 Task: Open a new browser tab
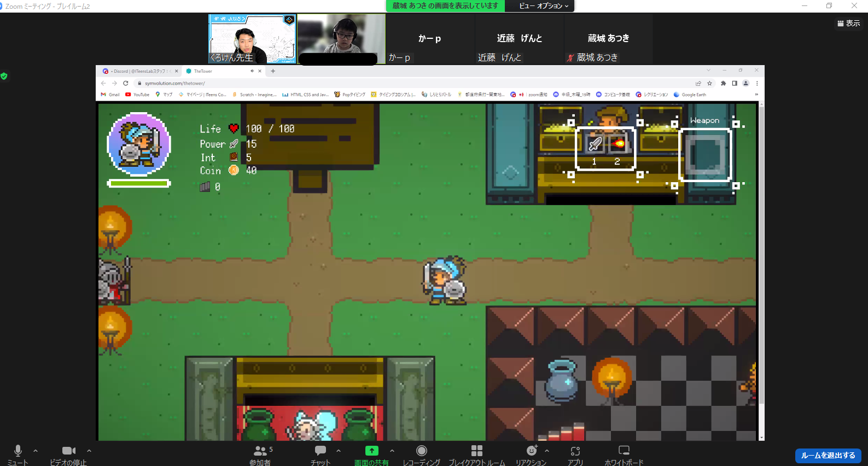273,71
